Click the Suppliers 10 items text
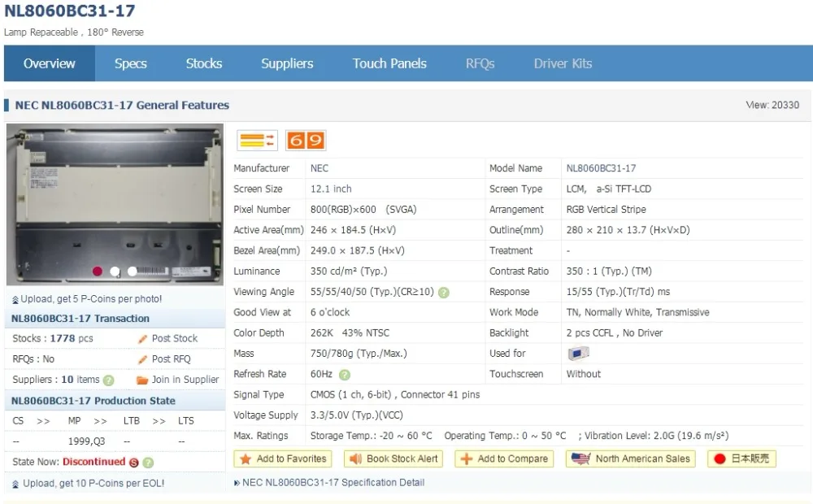Image resolution: width=813 pixels, height=504 pixels. pyautogui.click(x=56, y=380)
